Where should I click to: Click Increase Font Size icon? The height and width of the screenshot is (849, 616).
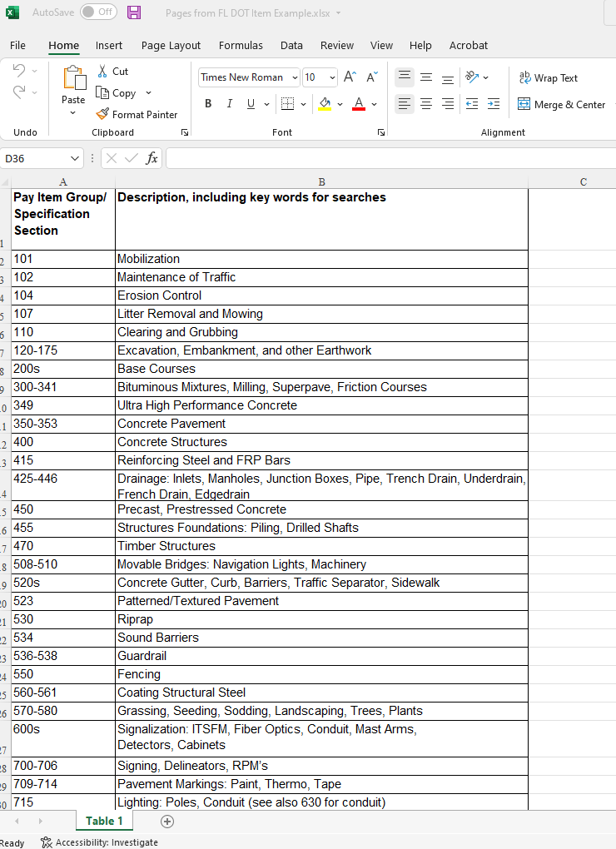point(350,77)
